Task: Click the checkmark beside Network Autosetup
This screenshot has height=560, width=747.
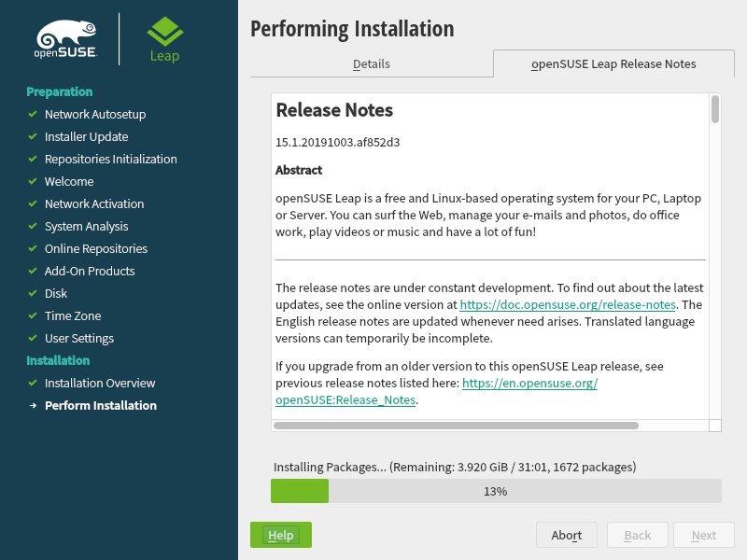Action: coord(33,114)
